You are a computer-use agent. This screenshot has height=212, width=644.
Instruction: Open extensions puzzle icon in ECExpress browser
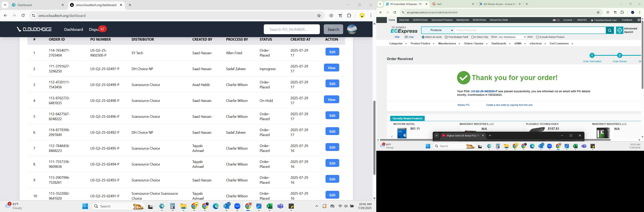[622, 13]
